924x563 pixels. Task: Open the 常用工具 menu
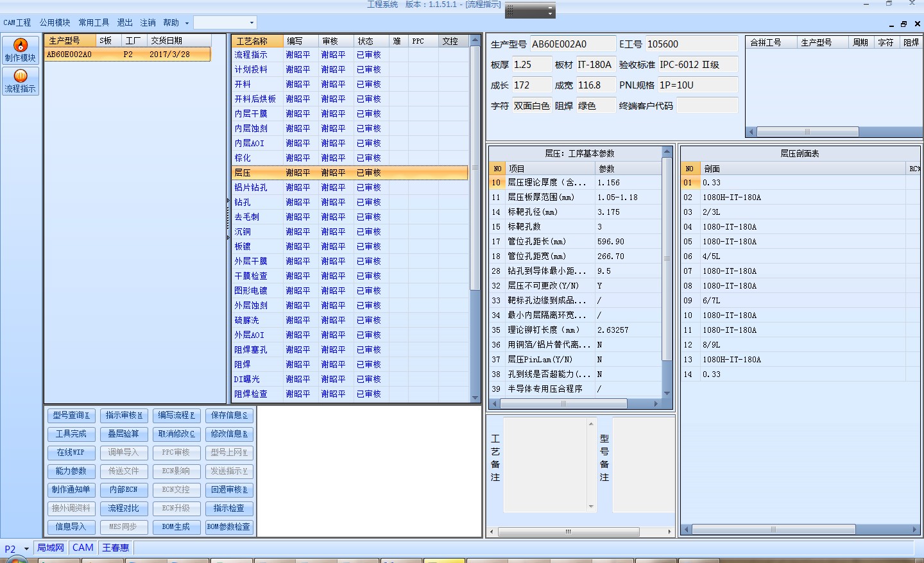94,22
